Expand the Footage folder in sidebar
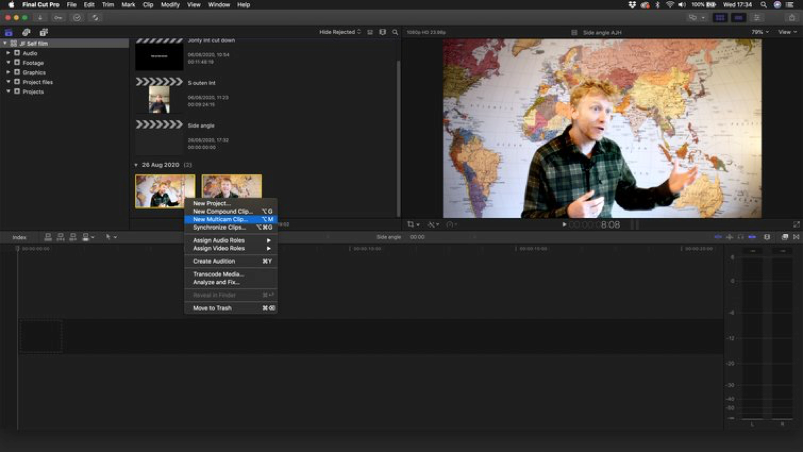Image resolution: width=803 pixels, height=452 pixels. click(8, 63)
